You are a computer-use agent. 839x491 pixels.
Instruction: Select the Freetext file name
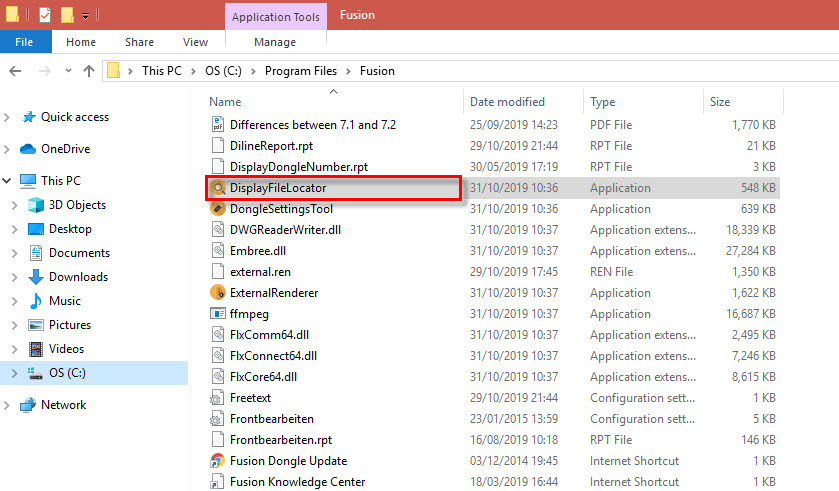click(x=250, y=397)
